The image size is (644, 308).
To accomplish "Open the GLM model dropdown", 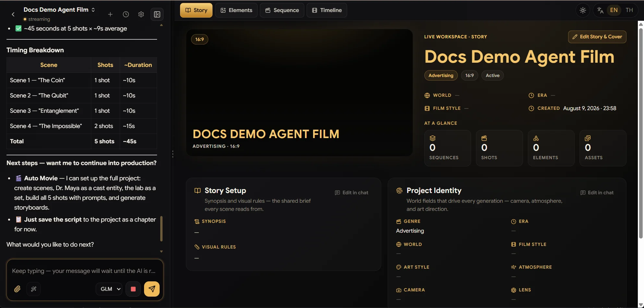I will pyautogui.click(x=109, y=289).
